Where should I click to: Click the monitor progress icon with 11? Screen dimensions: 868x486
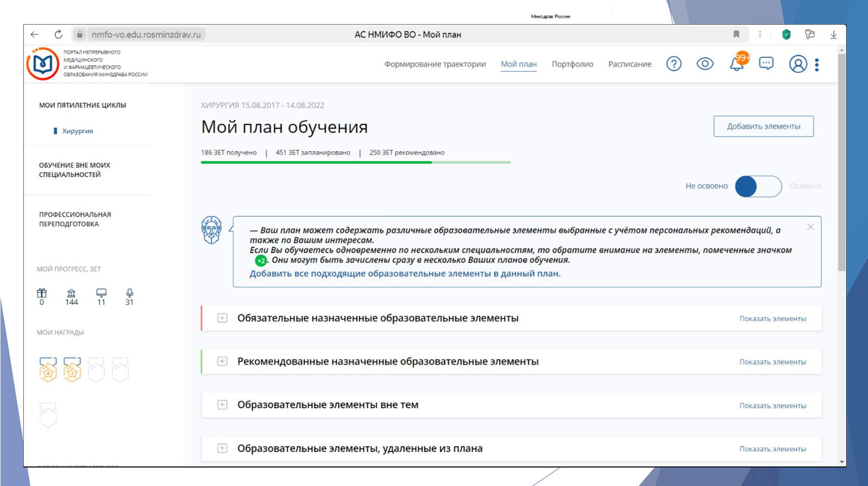click(101, 293)
